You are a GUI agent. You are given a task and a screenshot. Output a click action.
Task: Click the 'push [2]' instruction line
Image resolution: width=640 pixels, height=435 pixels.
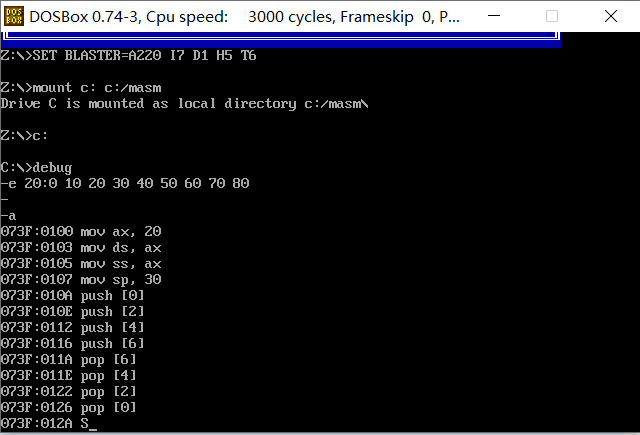click(72, 311)
